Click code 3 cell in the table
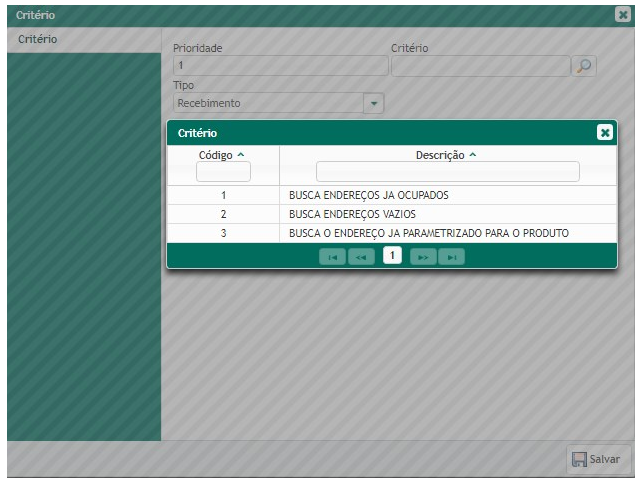 (x=223, y=233)
